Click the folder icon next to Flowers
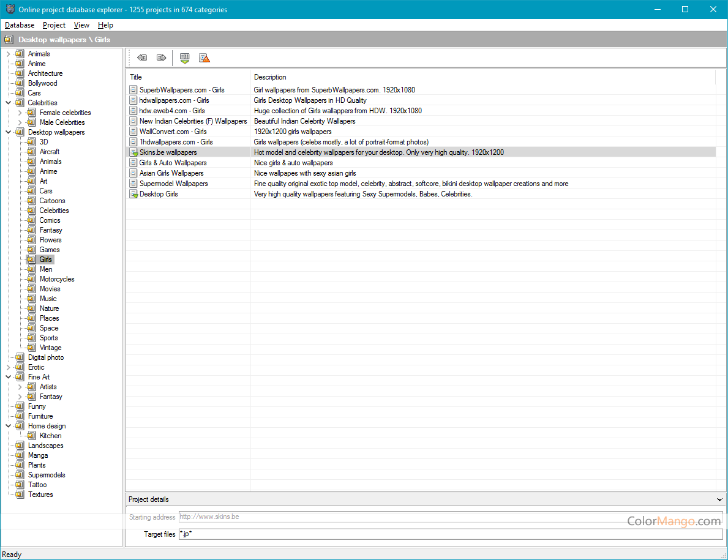This screenshot has width=728, height=560. coord(31,240)
